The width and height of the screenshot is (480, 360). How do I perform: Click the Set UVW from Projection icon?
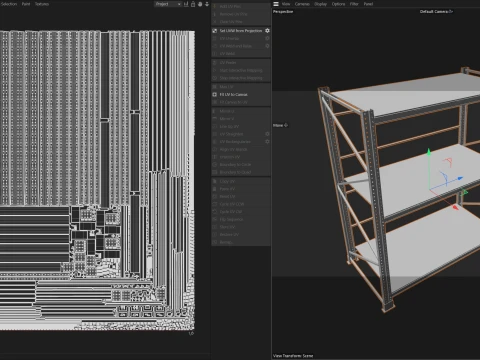pyautogui.click(x=215, y=31)
